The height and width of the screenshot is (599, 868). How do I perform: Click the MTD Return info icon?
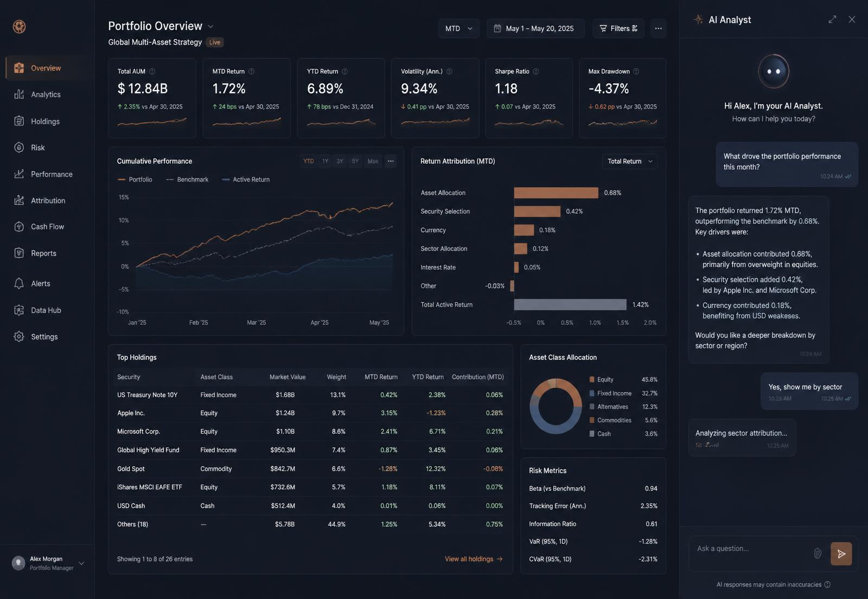(x=251, y=72)
